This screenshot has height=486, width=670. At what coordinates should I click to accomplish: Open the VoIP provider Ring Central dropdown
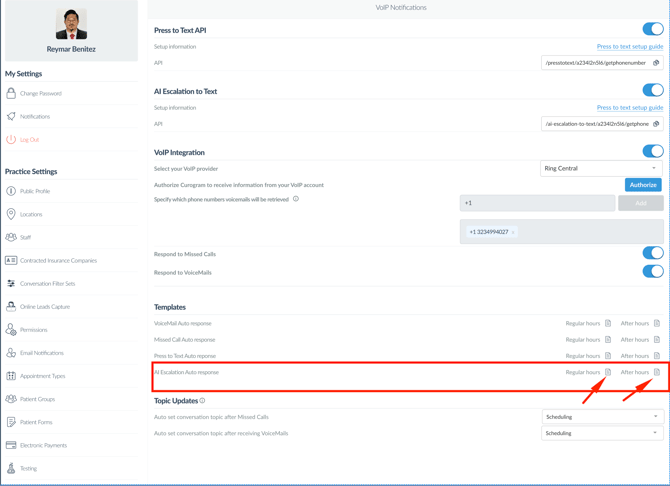[601, 168]
